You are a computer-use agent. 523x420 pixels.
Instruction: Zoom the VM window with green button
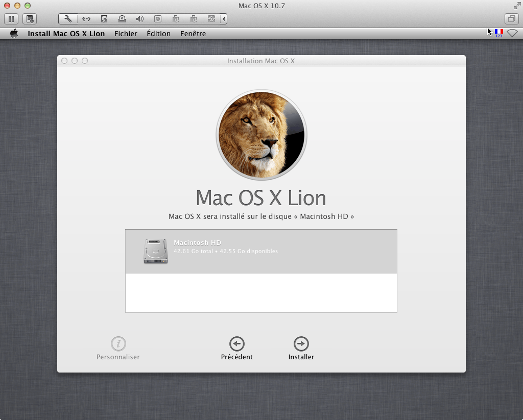[28, 6]
